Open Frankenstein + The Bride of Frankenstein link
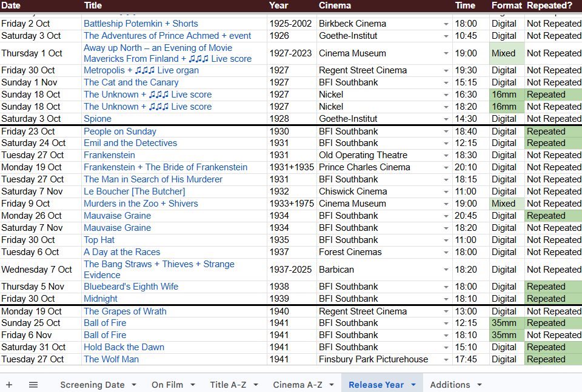582x392 pixels. (166, 167)
